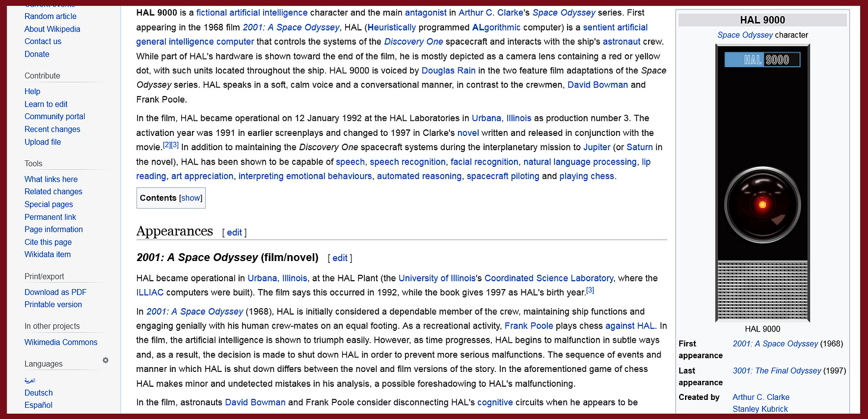Click citation reference [2] after movie
This screenshot has width=868, height=419.
click(166, 145)
